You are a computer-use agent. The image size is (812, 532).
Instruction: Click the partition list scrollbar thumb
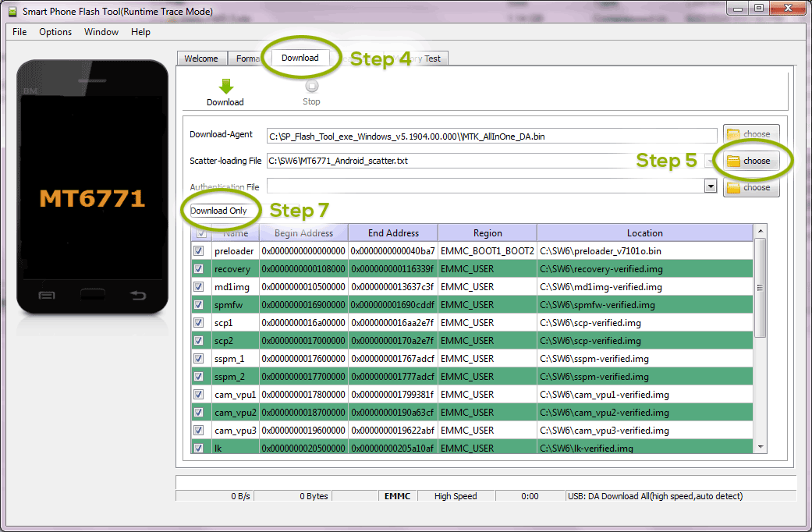[761, 288]
